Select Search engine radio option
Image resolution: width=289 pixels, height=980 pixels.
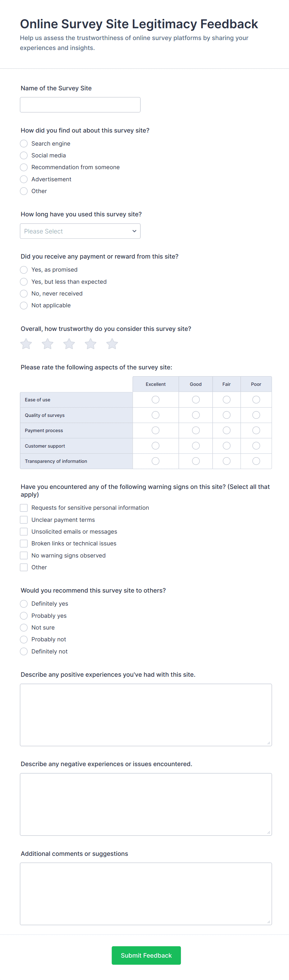(24, 143)
